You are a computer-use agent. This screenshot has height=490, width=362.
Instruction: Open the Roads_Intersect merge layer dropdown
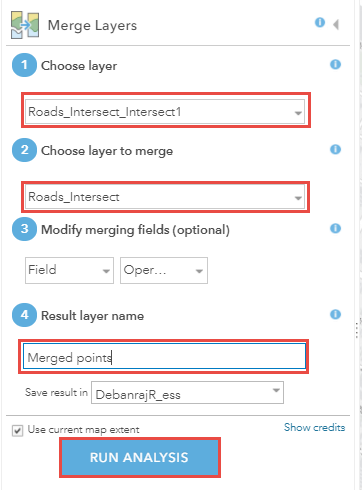click(165, 197)
